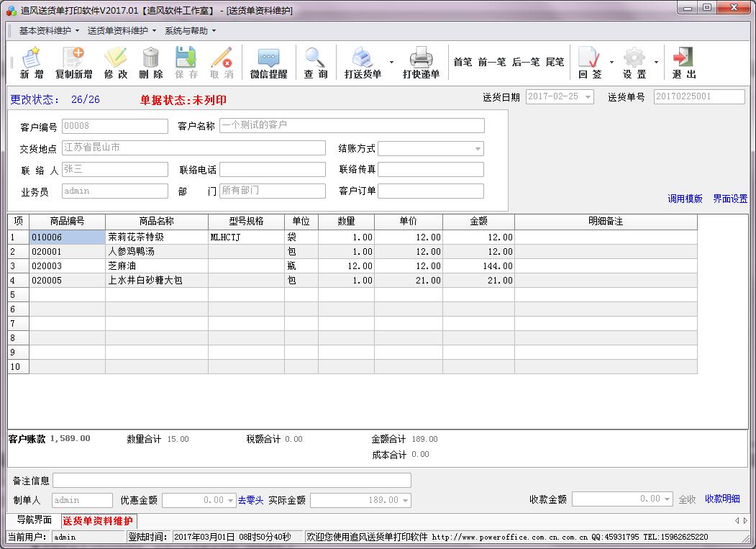This screenshot has width=756, height=549.
Task: Click the 新增 (new) toolbar icon
Action: coord(32,62)
